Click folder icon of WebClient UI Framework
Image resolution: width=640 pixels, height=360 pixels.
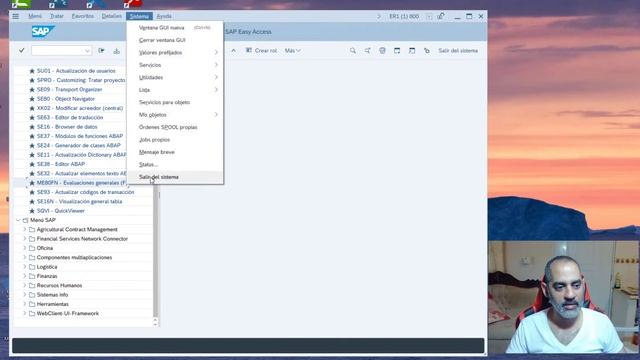pos(32,313)
